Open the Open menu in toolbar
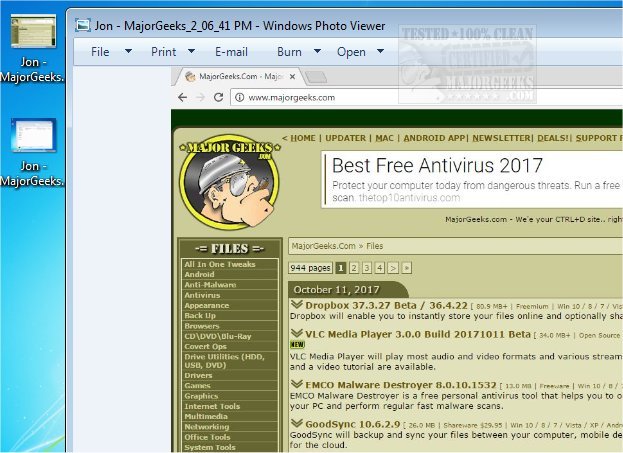 351,52
